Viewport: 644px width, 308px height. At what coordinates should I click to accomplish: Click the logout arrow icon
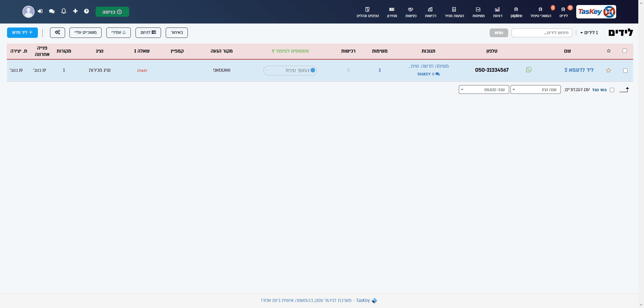click(40, 11)
